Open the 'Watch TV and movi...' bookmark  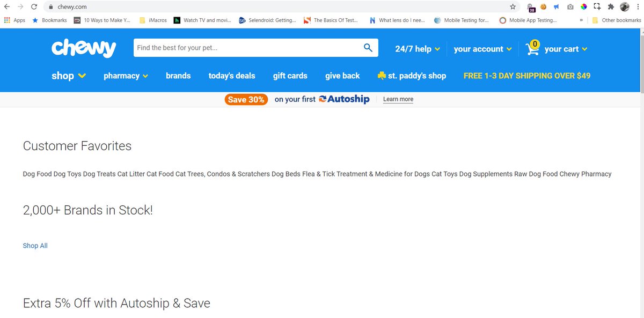click(x=202, y=20)
